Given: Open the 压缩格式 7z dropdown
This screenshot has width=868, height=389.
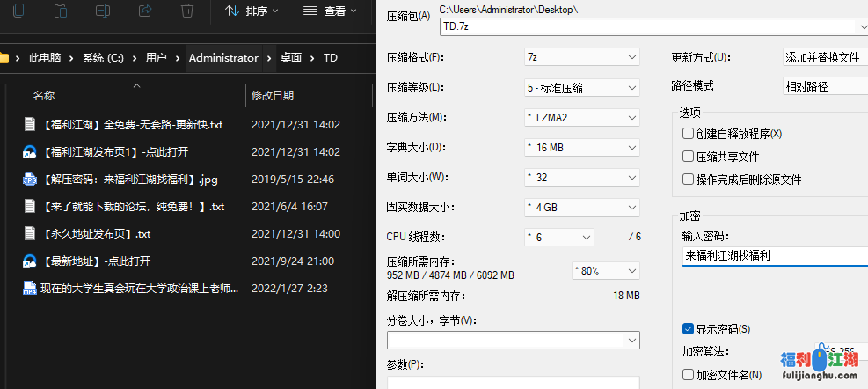Looking at the screenshot, I should click(581, 57).
